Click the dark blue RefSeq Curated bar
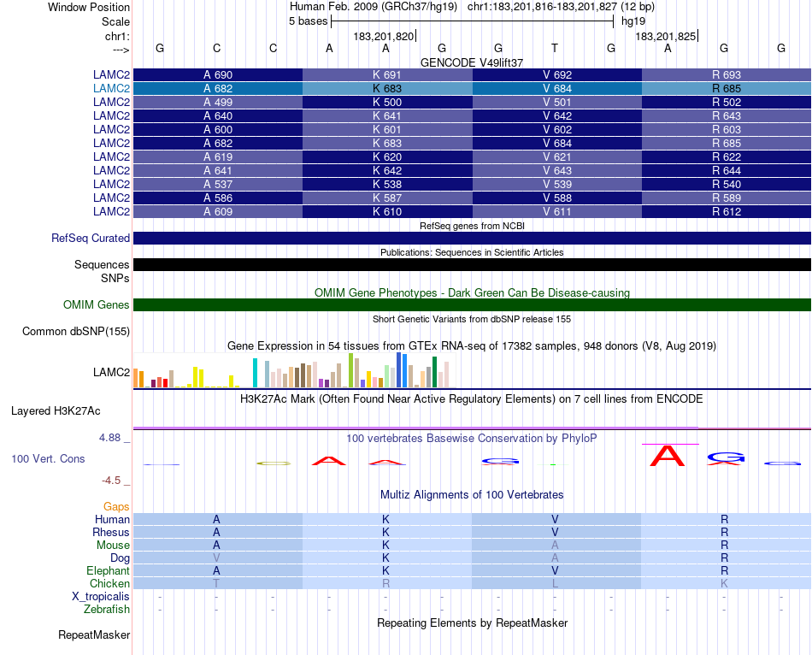Image resolution: width=812 pixels, height=655 pixels. click(472, 238)
